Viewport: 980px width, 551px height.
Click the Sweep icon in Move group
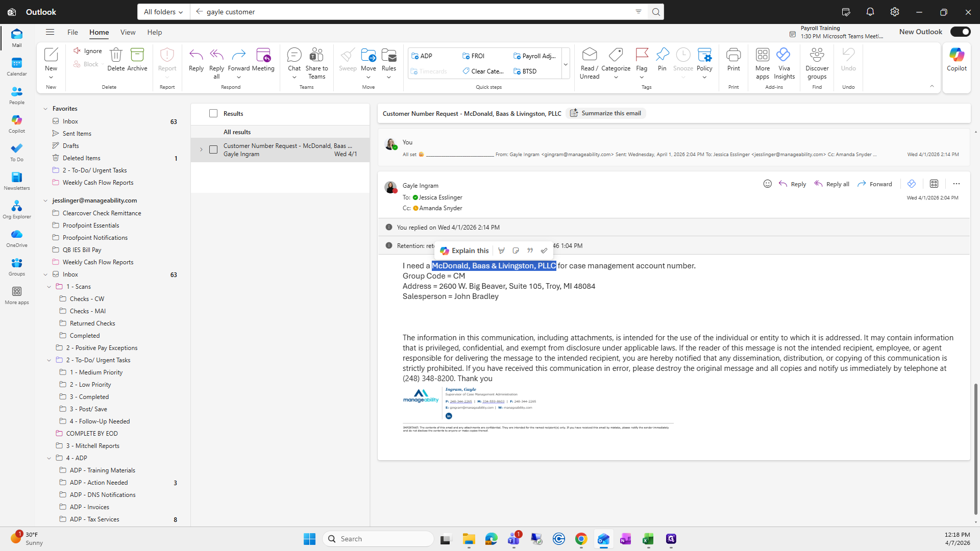348,59
